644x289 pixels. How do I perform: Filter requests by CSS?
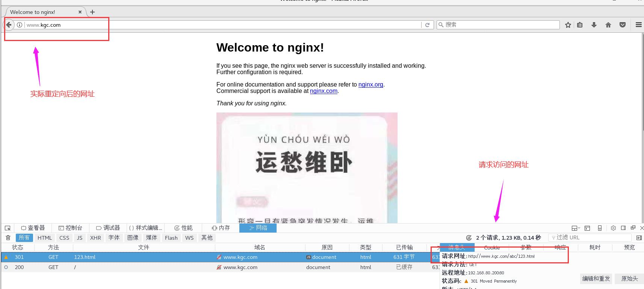click(64, 238)
